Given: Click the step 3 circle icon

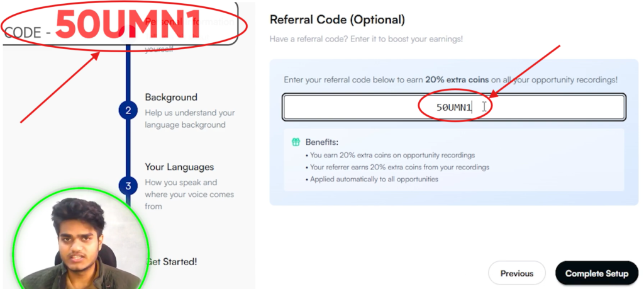Looking at the screenshot, I should pos(128,186).
